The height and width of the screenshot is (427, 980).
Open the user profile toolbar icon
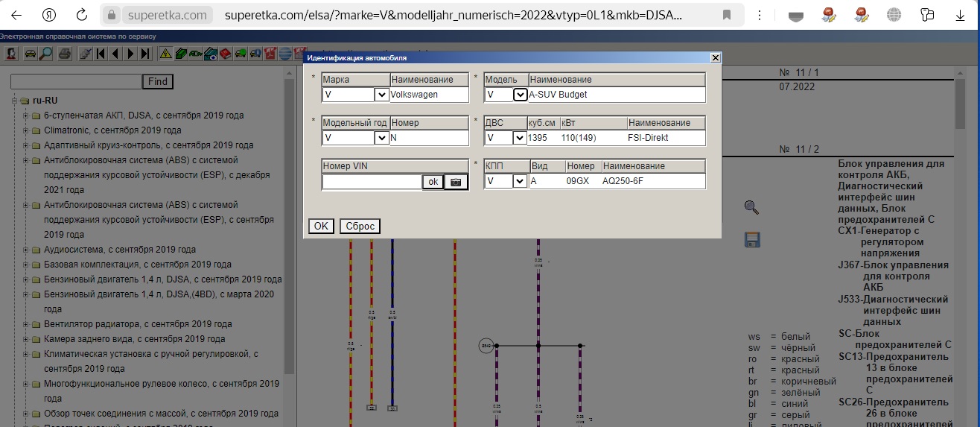coord(11,54)
